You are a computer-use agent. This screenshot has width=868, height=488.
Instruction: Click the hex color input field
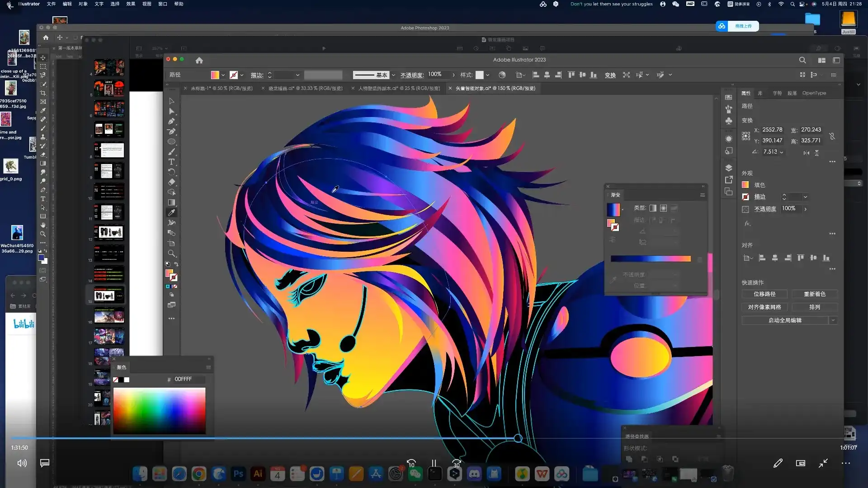click(189, 380)
